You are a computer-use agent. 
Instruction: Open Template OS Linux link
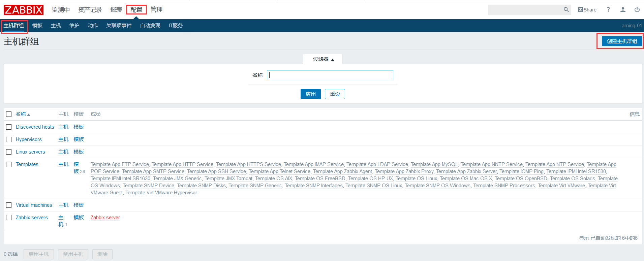(x=416, y=178)
